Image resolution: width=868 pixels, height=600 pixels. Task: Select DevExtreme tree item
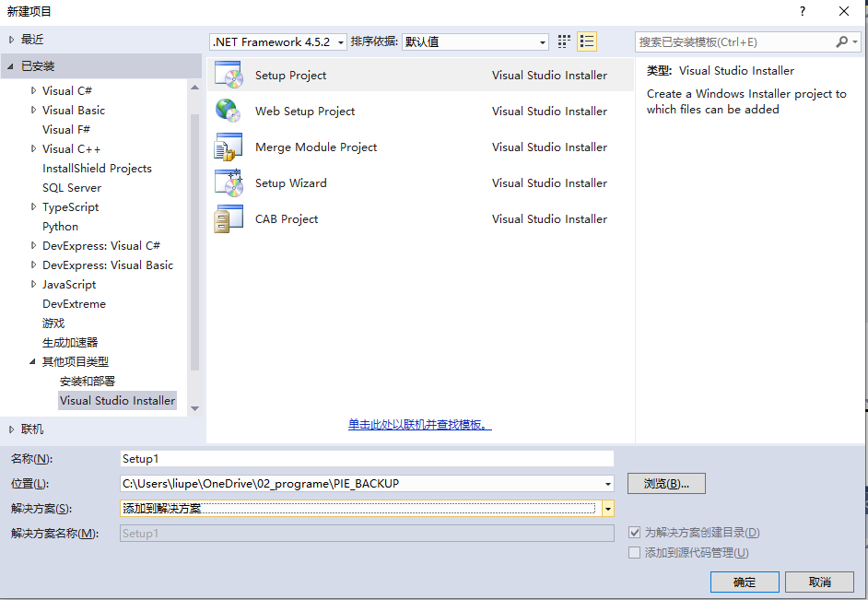pos(75,303)
